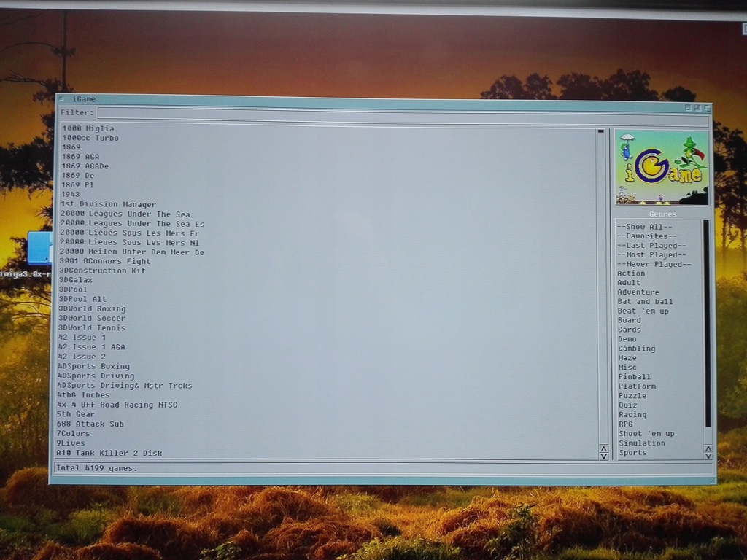The height and width of the screenshot is (560, 747).
Task: Choose the Cards genre
Action: coord(630,330)
